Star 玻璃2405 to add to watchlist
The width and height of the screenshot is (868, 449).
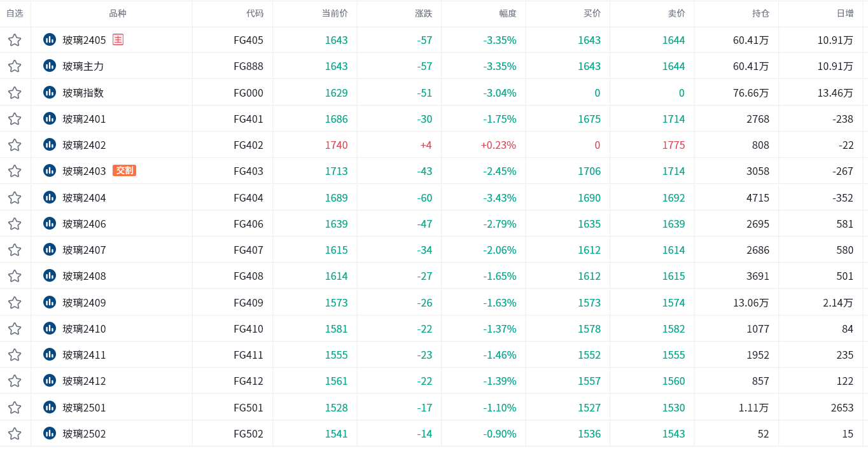[15, 40]
